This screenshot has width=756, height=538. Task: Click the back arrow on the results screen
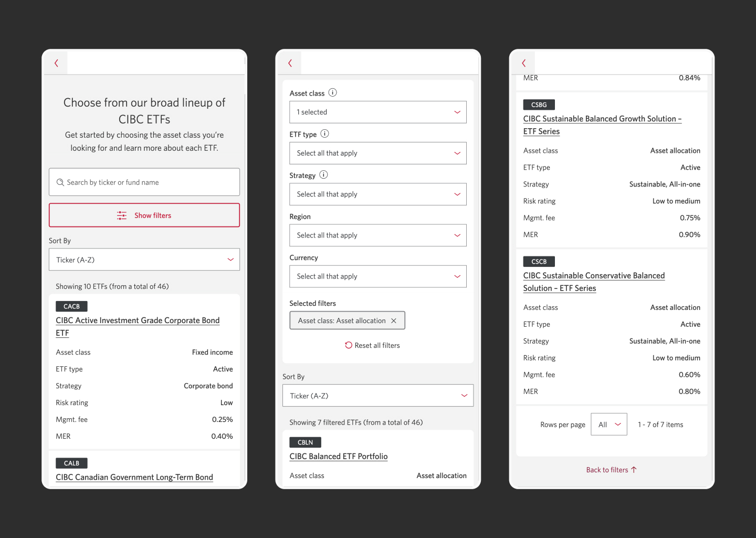coord(523,63)
